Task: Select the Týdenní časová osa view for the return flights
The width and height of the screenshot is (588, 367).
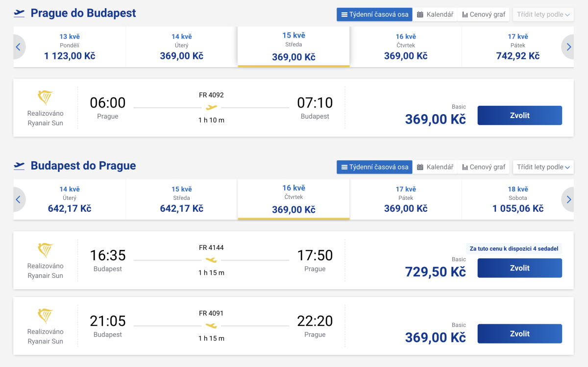Action: [x=374, y=167]
